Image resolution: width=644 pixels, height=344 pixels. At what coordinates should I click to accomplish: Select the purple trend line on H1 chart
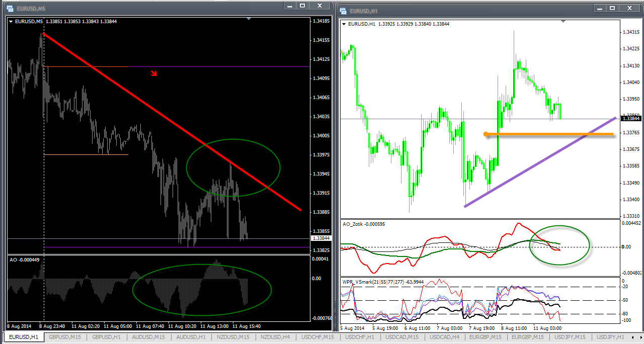[541, 162]
